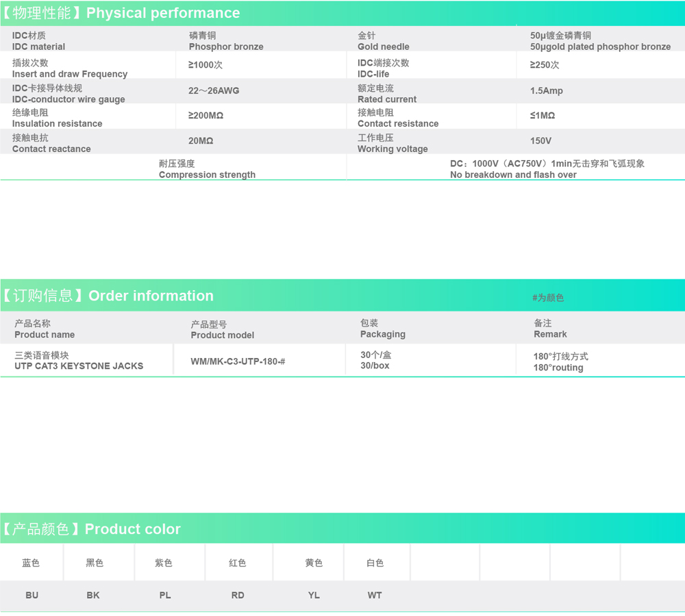Click the Working voltage 150V value
Screen dimensions: 685x616
click(x=540, y=140)
